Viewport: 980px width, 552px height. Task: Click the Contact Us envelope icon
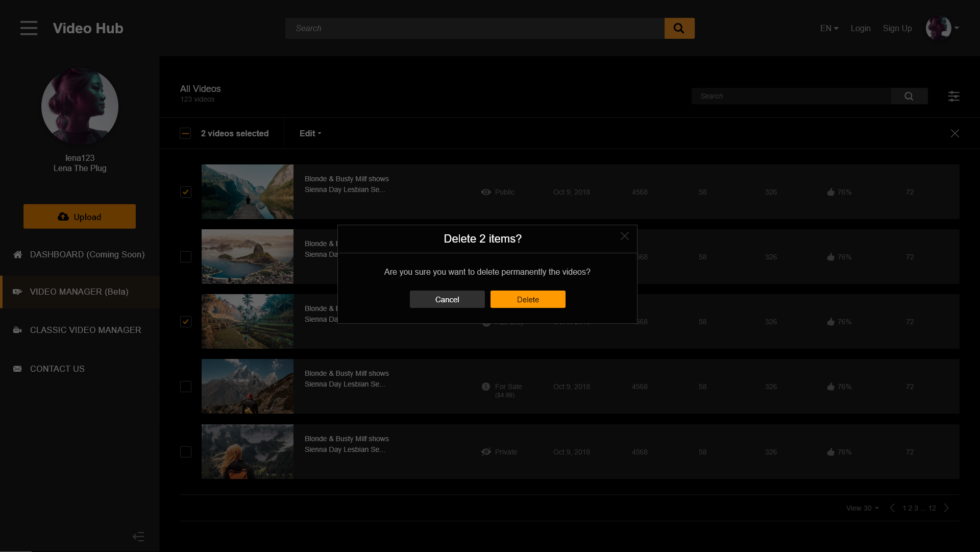tap(17, 369)
